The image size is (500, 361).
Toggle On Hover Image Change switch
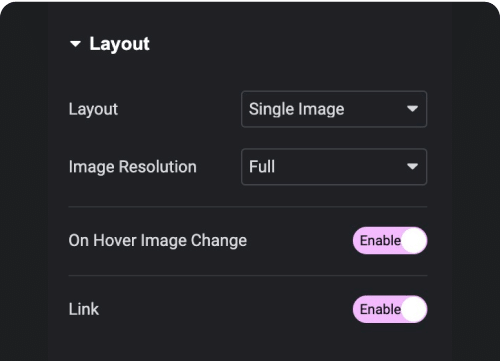click(390, 240)
